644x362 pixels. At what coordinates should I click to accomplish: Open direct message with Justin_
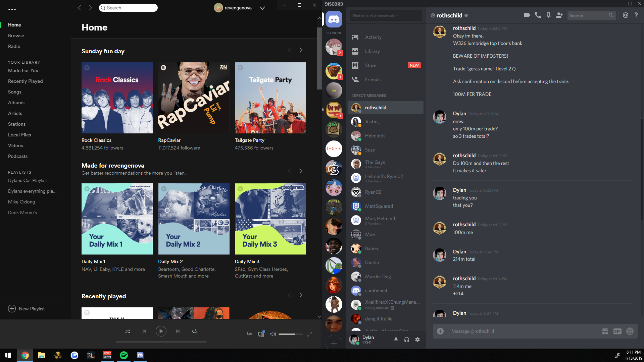(386, 122)
